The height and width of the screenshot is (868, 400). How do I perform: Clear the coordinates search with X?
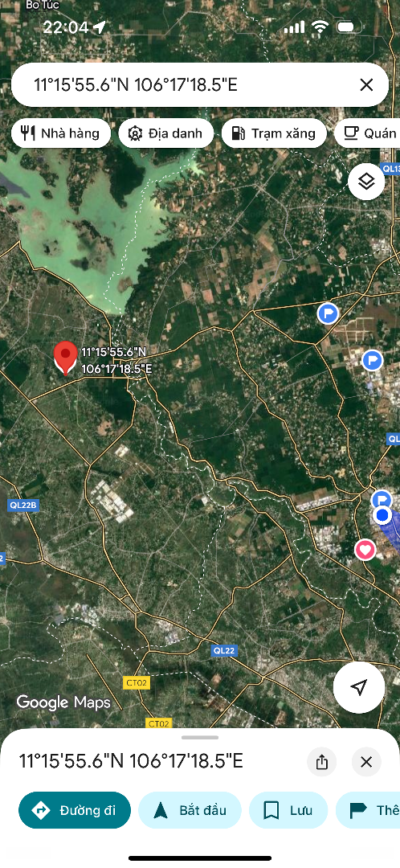pyautogui.click(x=366, y=84)
